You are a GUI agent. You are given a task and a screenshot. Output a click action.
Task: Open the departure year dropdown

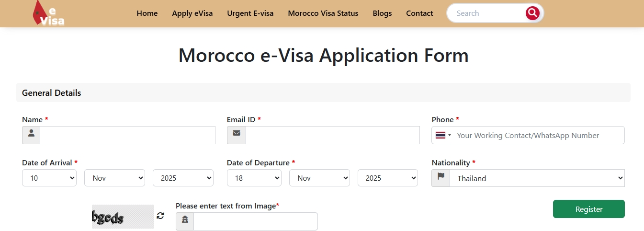[x=388, y=178]
